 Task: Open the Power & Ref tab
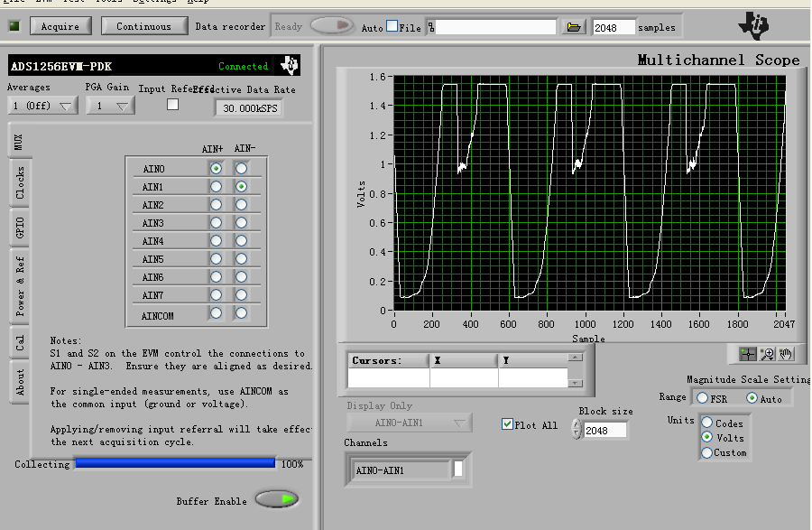pyautogui.click(x=20, y=285)
